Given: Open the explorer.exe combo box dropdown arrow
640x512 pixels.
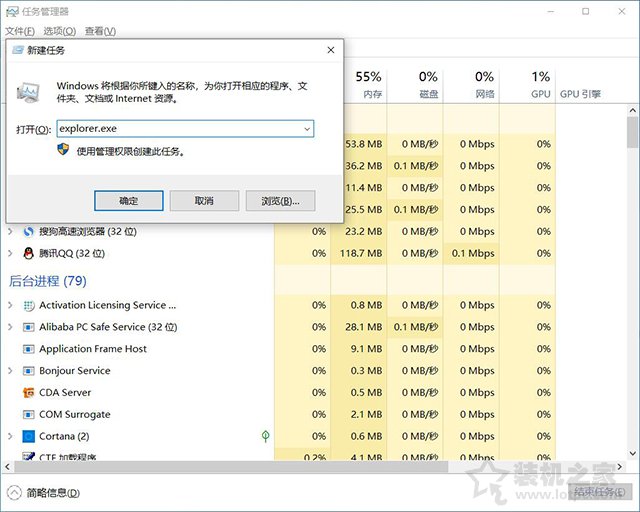Looking at the screenshot, I should pos(307,129).
